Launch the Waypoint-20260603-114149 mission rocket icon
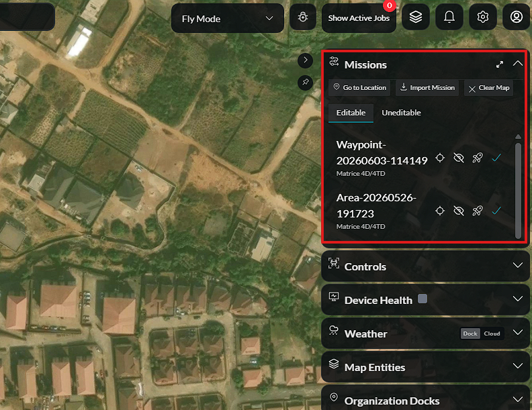 [x=478, y=158]
